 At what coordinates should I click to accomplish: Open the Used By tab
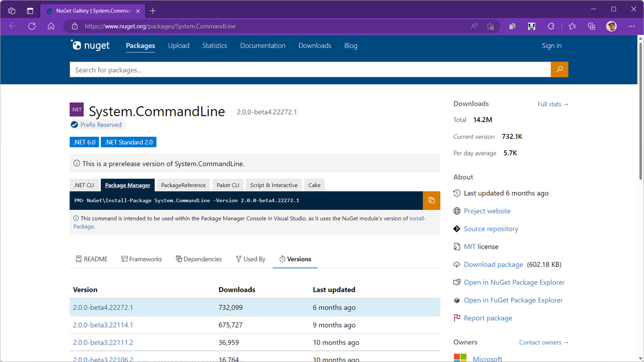251,259
